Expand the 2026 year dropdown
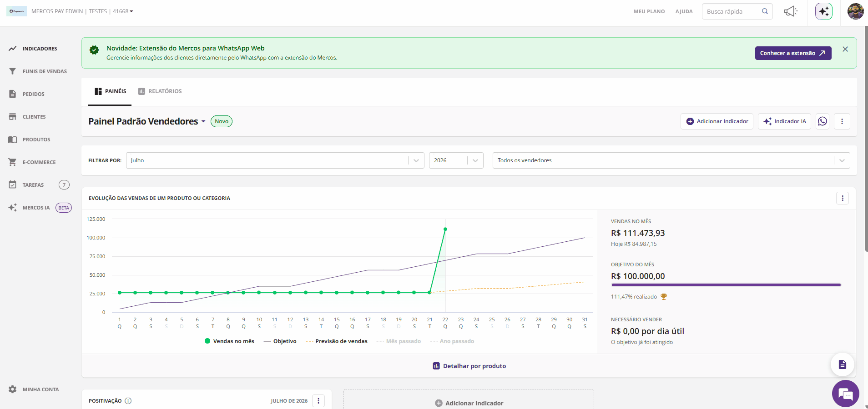The height and width of the screenshot is (409, 868). pos(456,160)
